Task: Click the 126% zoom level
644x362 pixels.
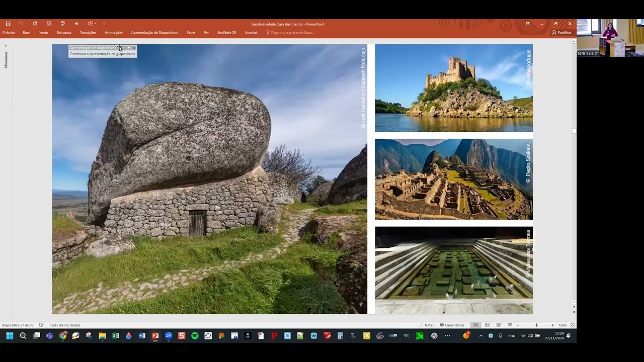Action: coord(562,325)
